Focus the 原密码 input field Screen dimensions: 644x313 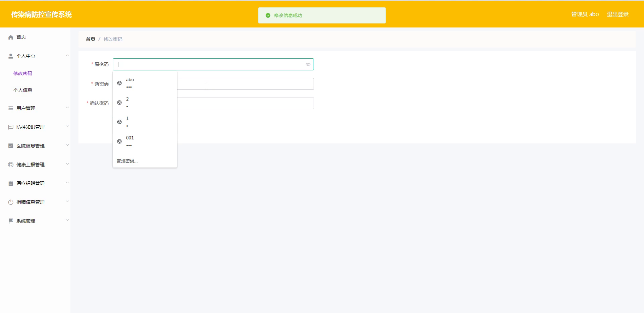click(x=213, y=64)
